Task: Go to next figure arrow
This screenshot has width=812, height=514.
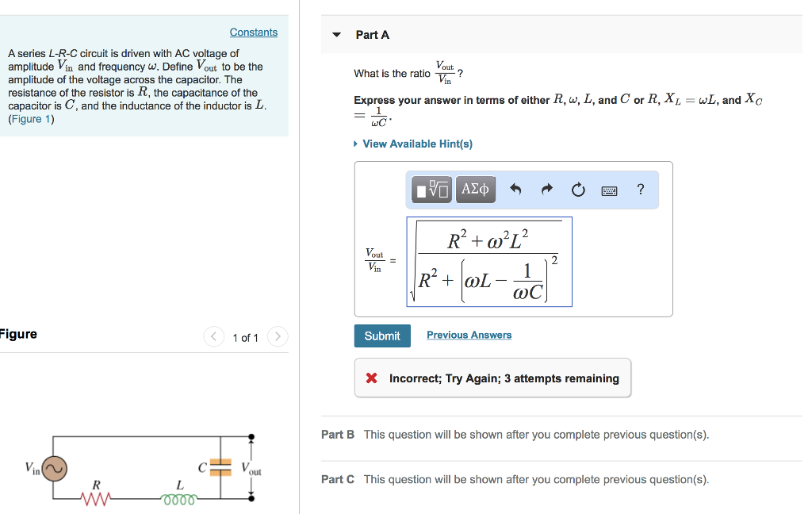Action: [x=278, y=337]
